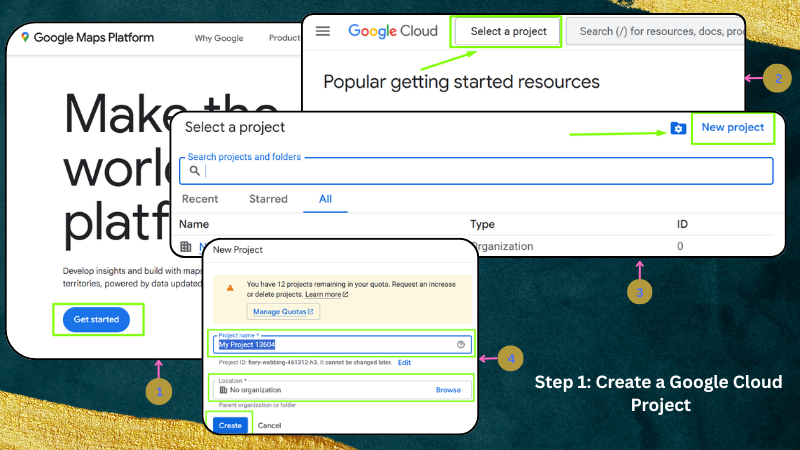Click the warning triangle in quota notice
800x450 pixels.
click(x=230, y=288)
